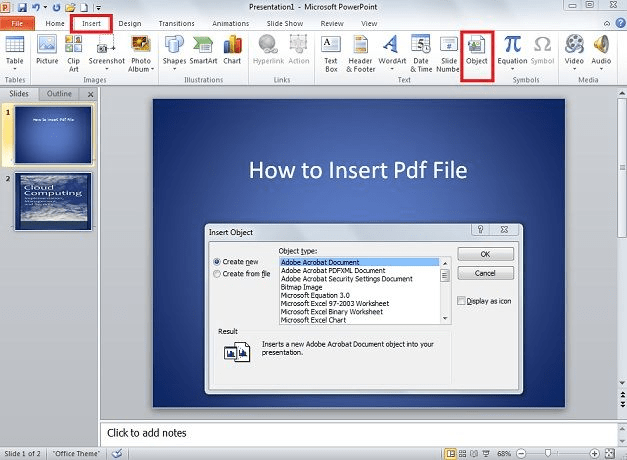Zoom in with plus button
Screen dimensions: 627x460
click(594, 453)
